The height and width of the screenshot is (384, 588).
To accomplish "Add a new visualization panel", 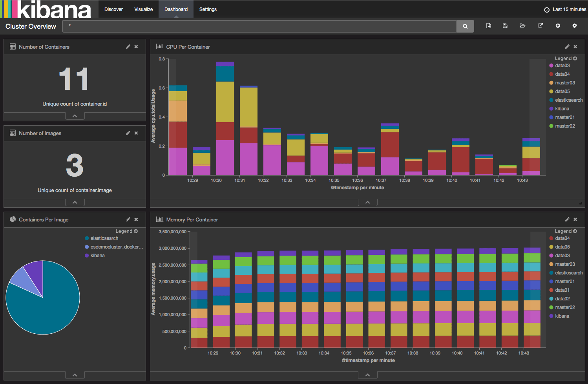I will tap(557, 26).
